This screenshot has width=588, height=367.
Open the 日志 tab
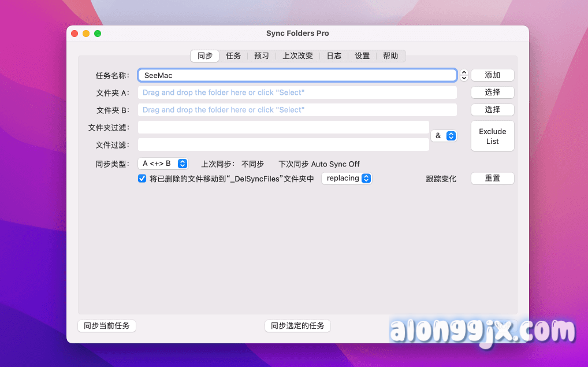pos(334,56)
